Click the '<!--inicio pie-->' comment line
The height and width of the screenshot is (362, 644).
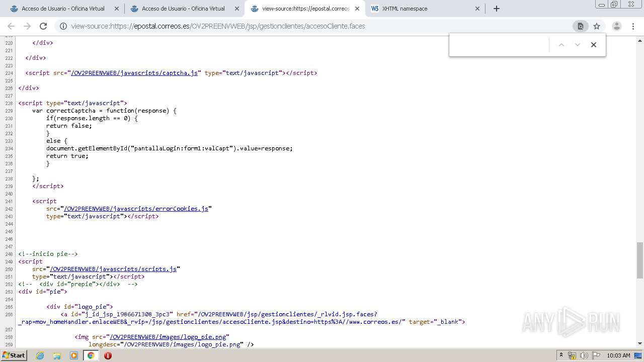[x=48, y=254]
